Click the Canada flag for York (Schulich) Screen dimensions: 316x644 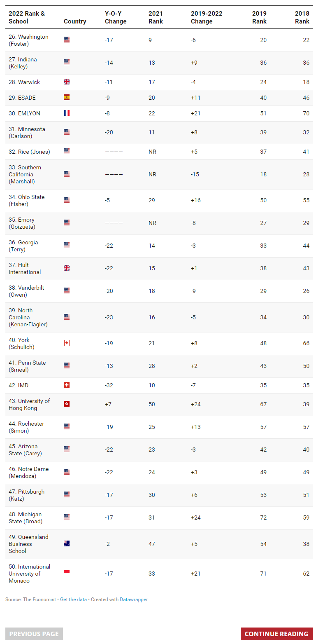(x=67, y=343)
